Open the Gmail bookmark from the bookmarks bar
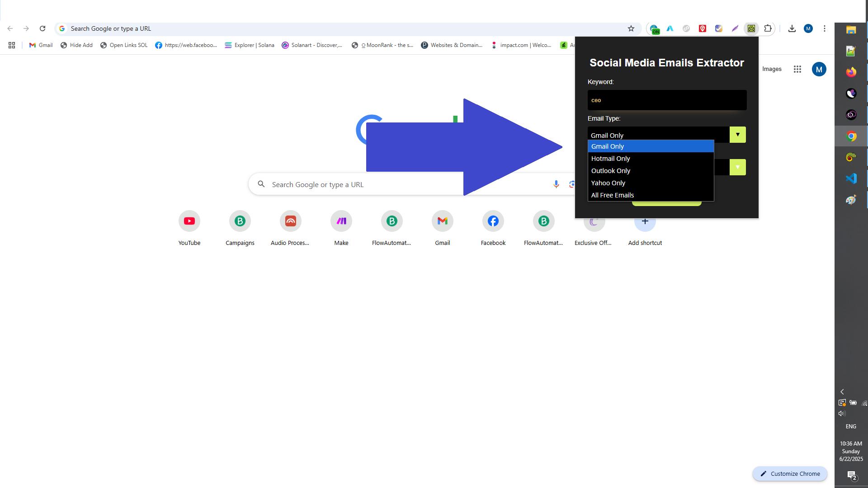This screenshot has width=868, height=488. [x=40, y=45]
